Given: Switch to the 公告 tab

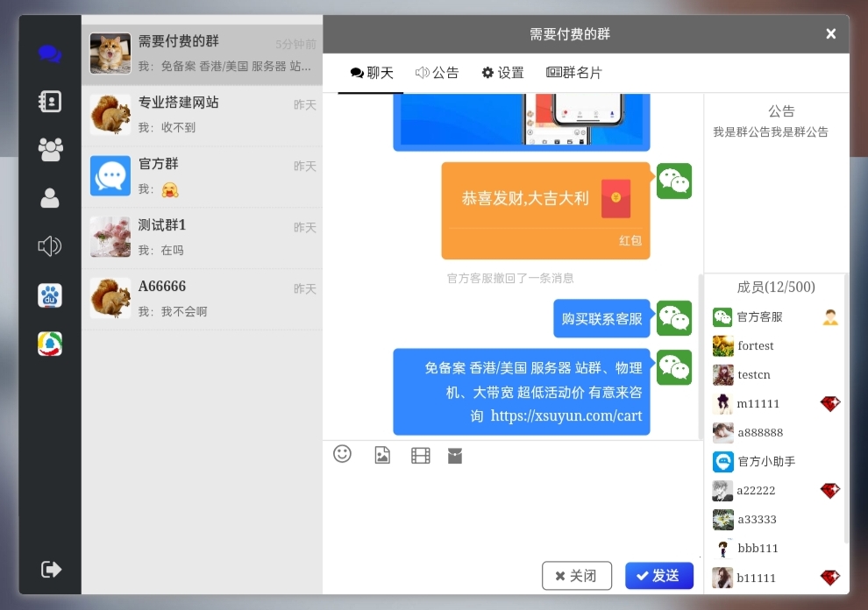Looking at the screenshot, I should tap(438, 74).
